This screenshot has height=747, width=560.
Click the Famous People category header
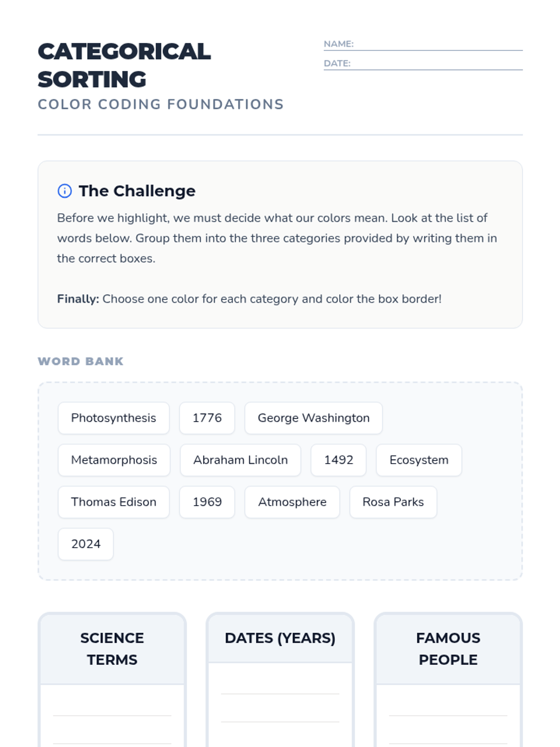pyautogui.click(x=448, y=649)
